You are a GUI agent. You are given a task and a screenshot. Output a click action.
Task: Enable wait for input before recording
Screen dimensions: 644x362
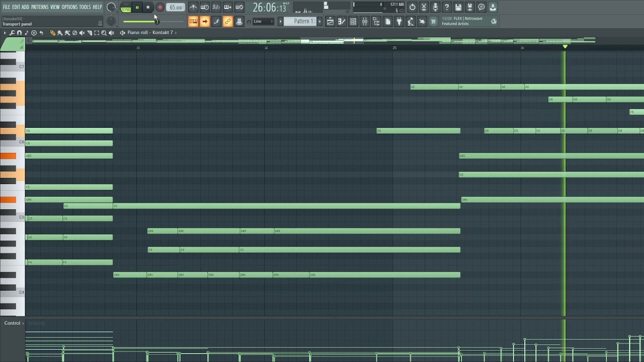[205, 7]
